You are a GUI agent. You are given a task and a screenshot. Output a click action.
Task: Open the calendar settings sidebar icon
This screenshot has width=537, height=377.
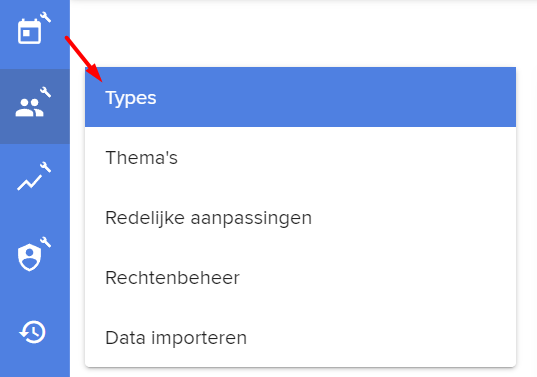pos(35,31)
